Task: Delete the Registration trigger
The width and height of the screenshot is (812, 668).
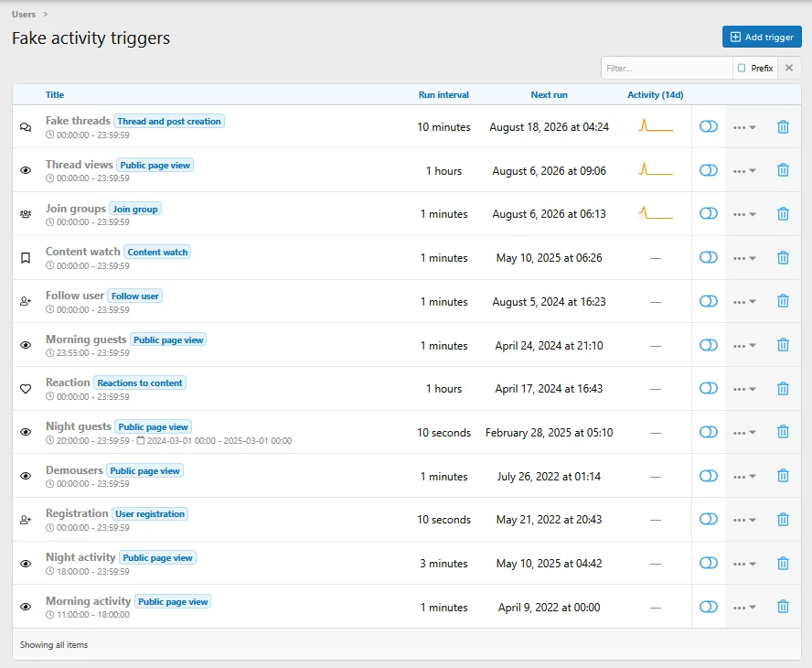Action: tap(783, 519)
